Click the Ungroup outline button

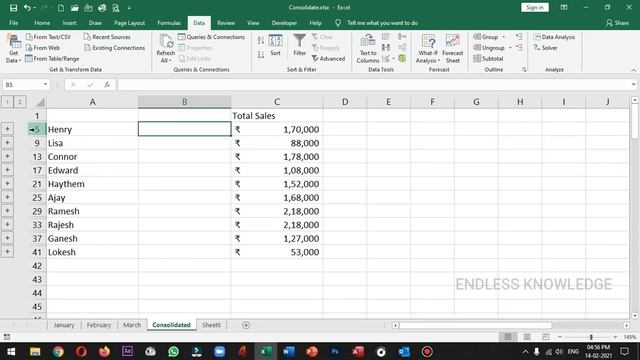click(x=489, y=48)
